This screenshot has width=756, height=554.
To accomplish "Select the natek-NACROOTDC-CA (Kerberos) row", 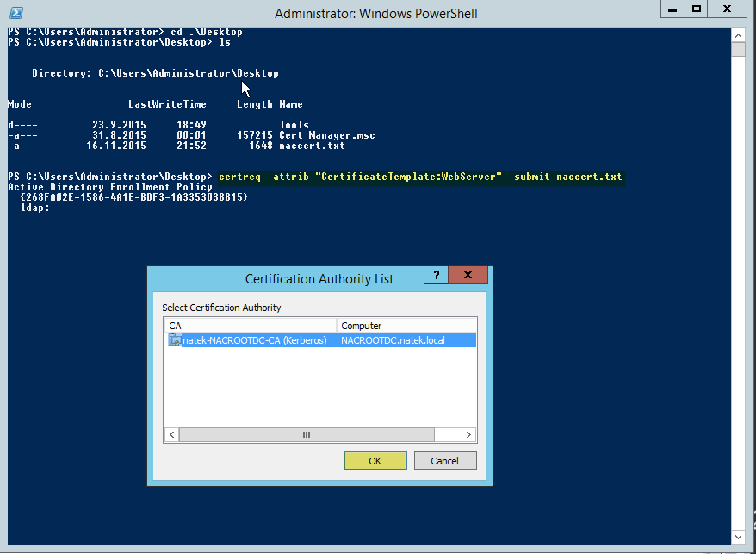I will (x=320, y=340).
